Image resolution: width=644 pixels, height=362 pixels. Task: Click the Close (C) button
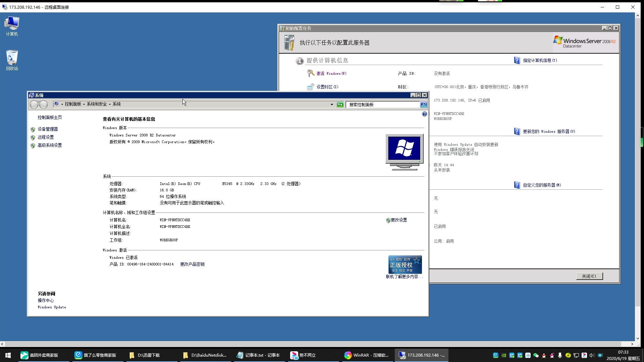point(589,276)
